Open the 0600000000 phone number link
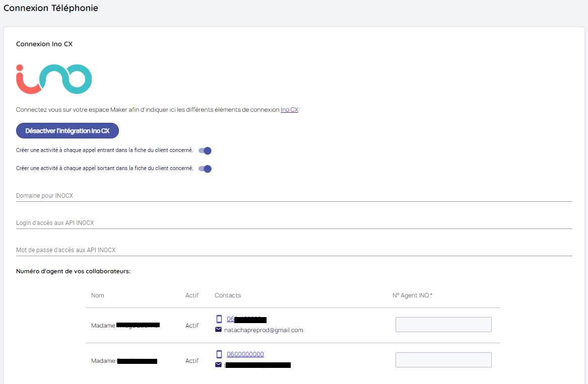This screenshot has width=588, height=384. tap(245, 354)
